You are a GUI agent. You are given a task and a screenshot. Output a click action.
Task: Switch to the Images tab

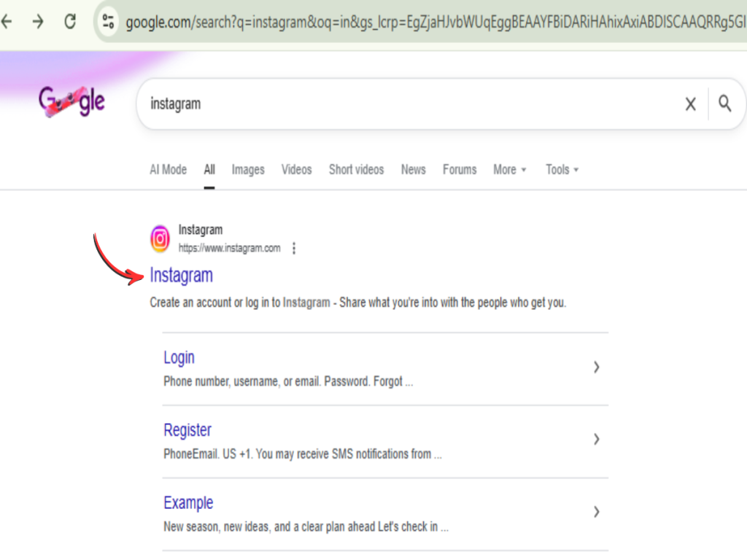click(248, 169)
